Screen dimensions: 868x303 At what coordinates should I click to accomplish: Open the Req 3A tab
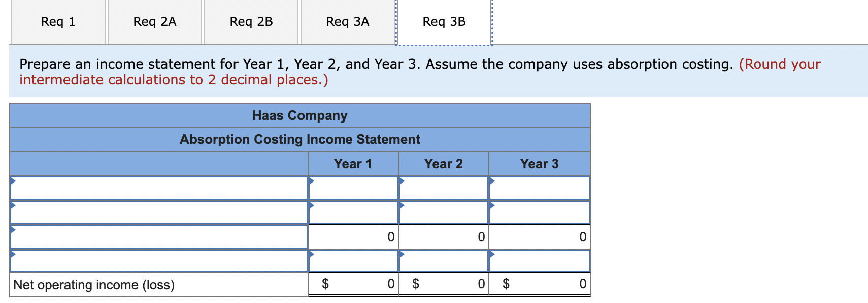[x=347, y=21]
